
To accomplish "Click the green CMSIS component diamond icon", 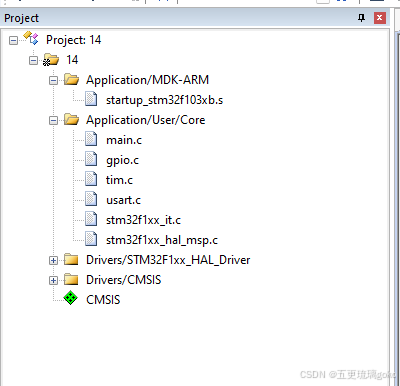I will click(70, 298).
